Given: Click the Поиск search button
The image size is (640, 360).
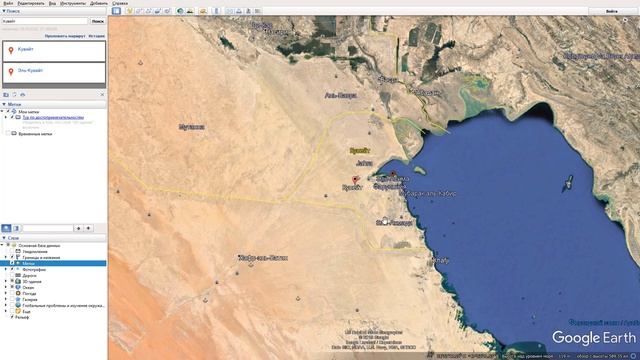Looking at the screenshot, I should 98,21.
